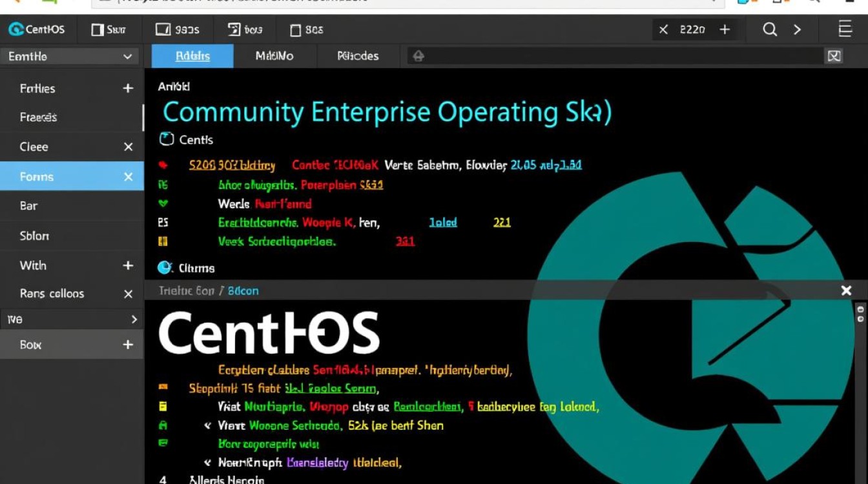
Task: Follow the yellow '221' link
Action: 502,223
